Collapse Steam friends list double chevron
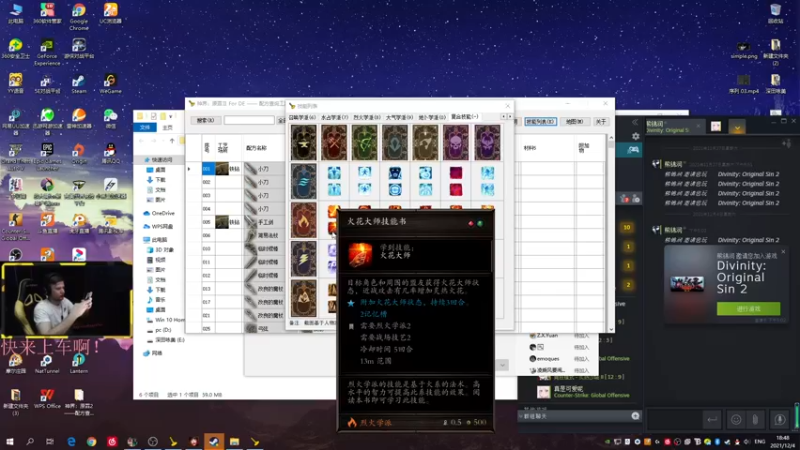800x450 pixels. click(635, 122)
